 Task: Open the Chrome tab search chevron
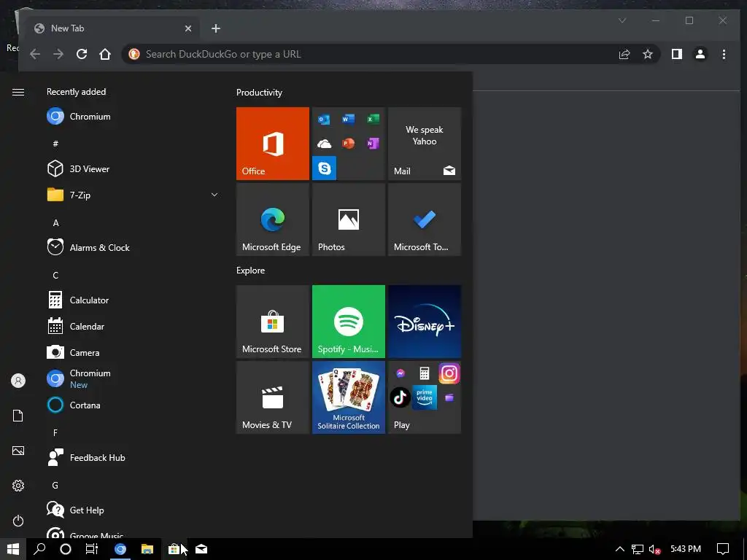pos(622,20)
